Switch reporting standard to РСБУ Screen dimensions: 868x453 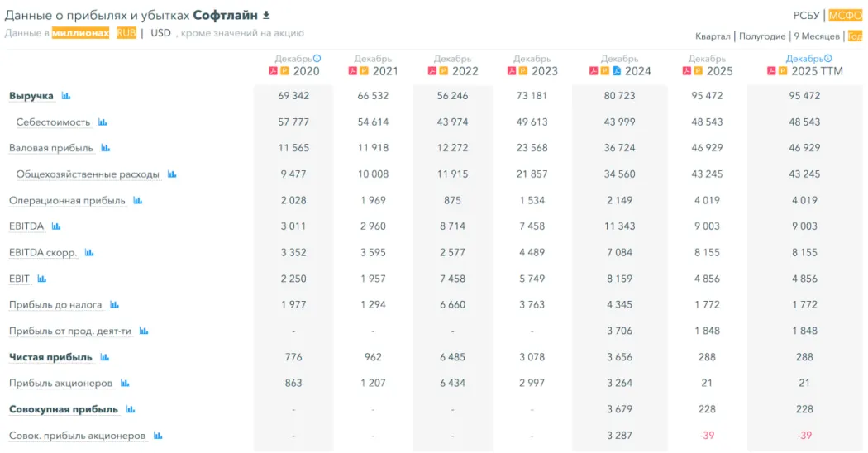pos(806,15)
